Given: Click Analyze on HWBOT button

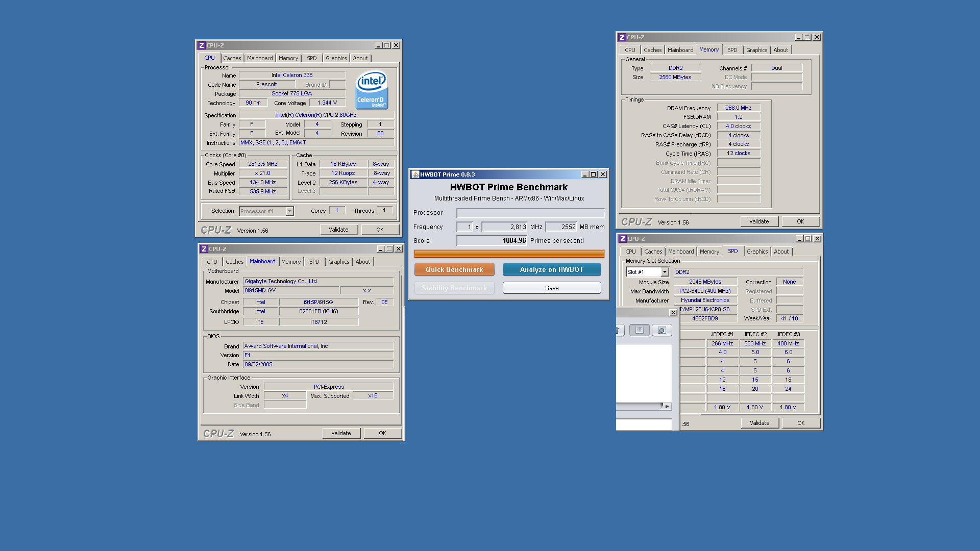Looking at the screenshot, I should (552, 269).
